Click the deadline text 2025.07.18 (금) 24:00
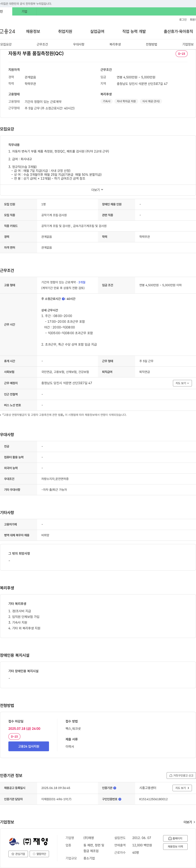This screenshot has width=196, height=868. point(24,729)
